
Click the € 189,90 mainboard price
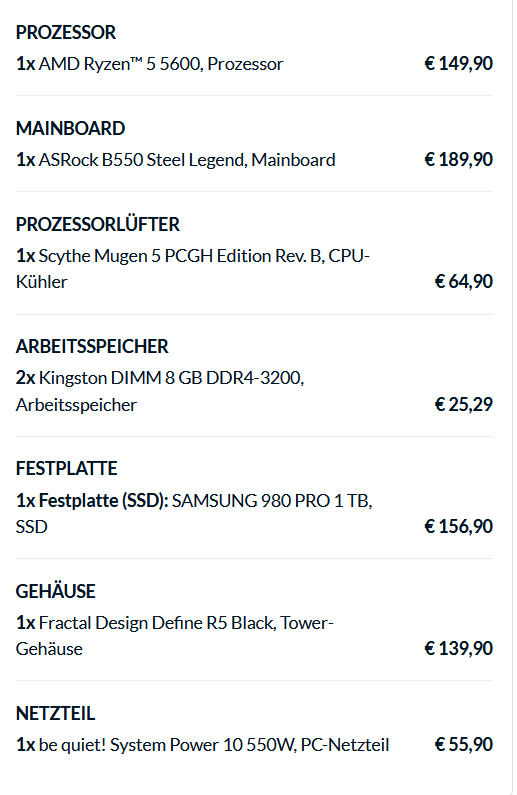click(x=459, y=159)
